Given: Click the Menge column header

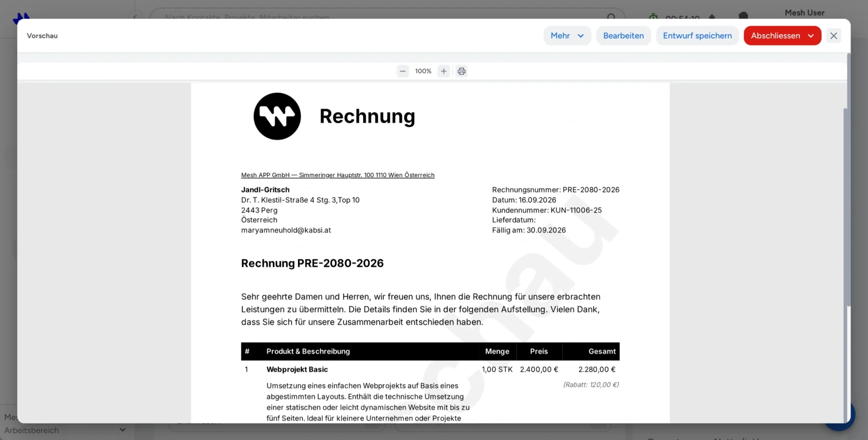Looking at the screenshot, I should [x=497, y=352].
